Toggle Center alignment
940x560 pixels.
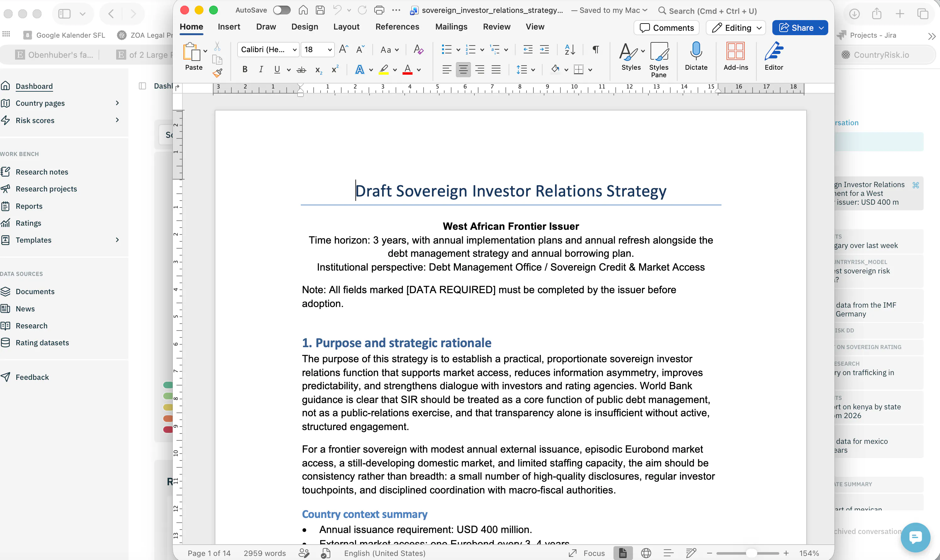tap(463, 69)
